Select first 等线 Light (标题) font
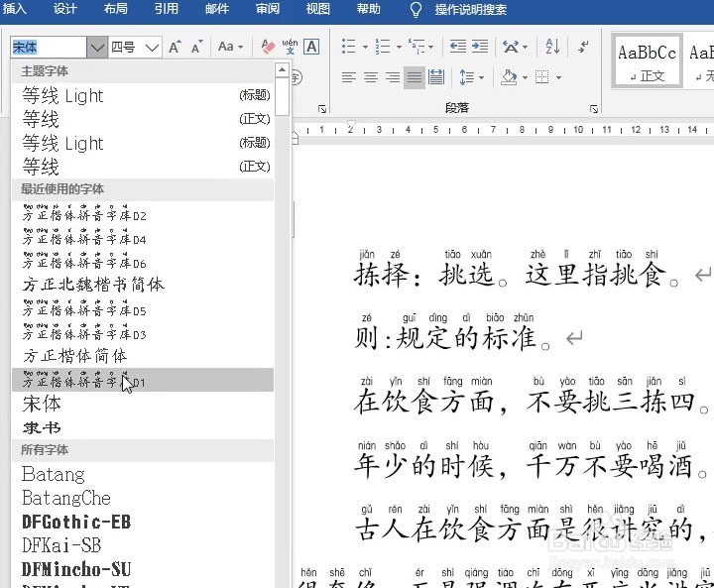Viewport: 714px width, 588px height. click(143, 95)
